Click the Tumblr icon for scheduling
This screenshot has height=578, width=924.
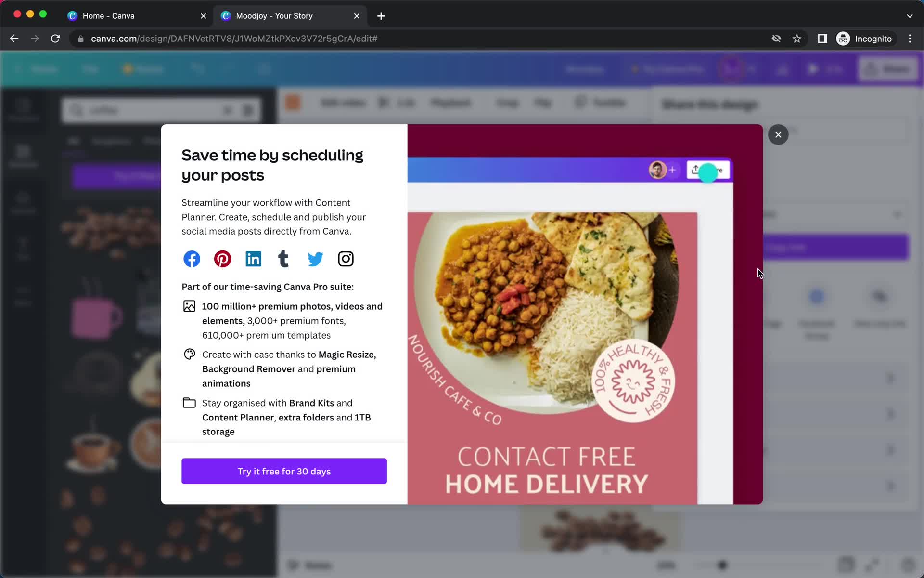284,259
